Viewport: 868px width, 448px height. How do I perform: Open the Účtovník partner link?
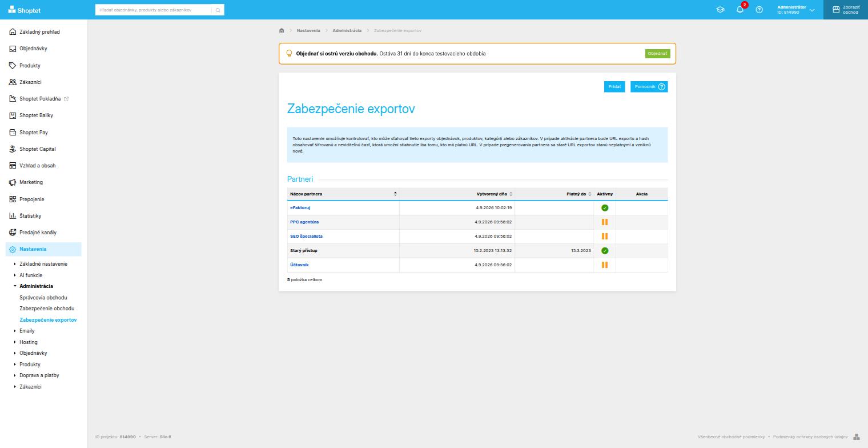[x=299, y=265]
